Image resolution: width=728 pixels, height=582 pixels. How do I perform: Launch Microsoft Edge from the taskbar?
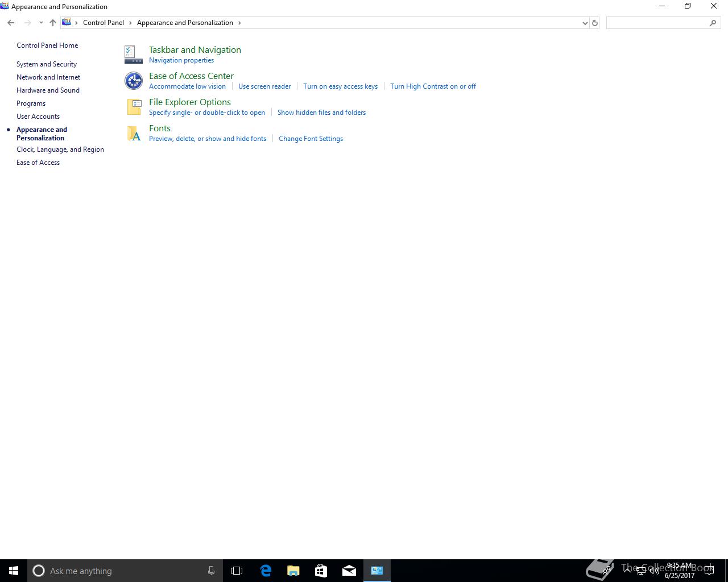[266, 571]
